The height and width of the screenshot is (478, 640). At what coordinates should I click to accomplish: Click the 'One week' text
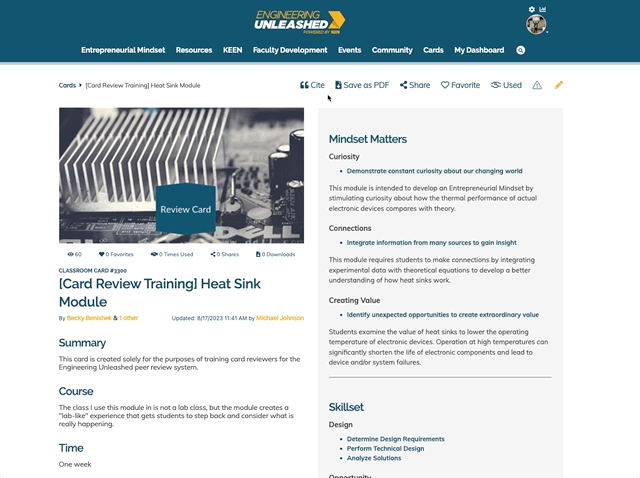75,465
